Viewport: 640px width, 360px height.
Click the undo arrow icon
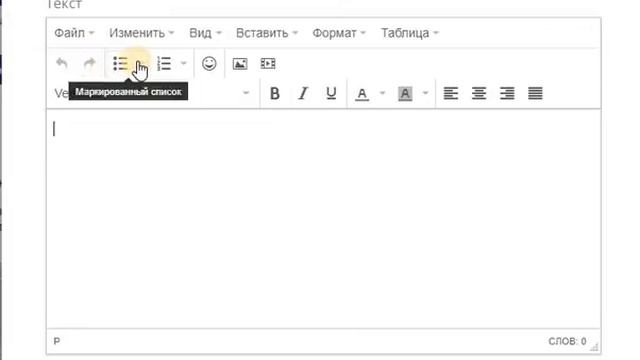[62, 64]
